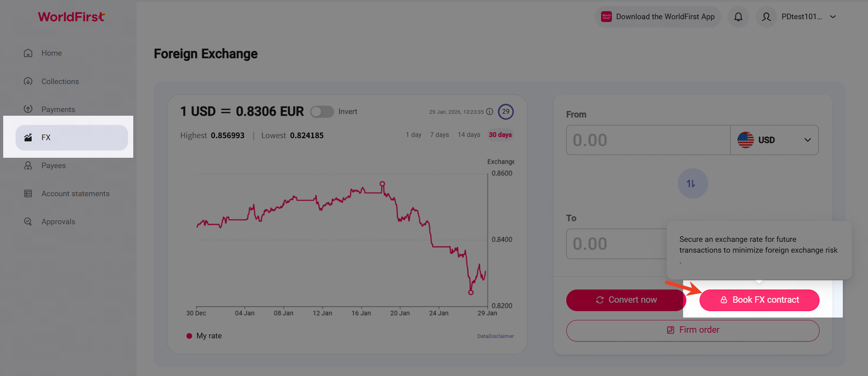Go to Account statements page

point(75,193)
